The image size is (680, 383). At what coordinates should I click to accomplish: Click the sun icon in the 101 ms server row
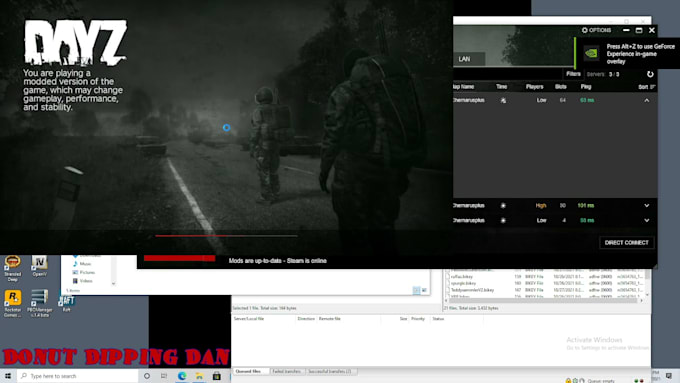(x=503, y=206)
